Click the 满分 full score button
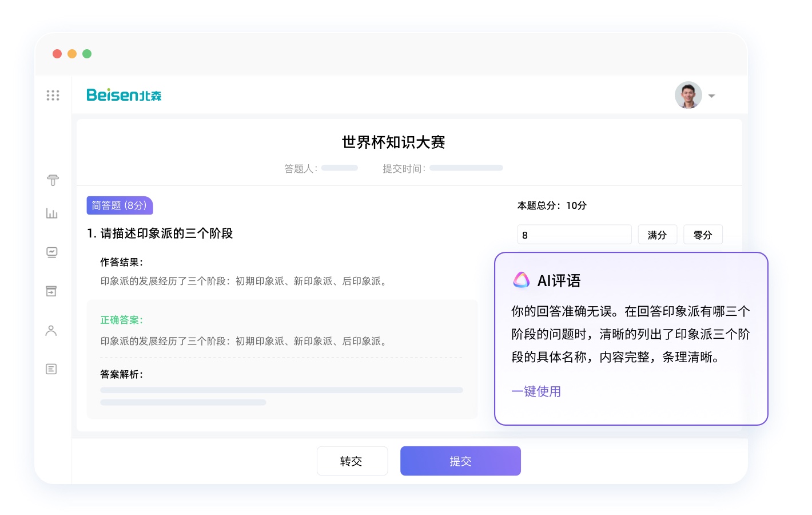Image resolution: width=812 pixels, height=515 pixels. tap(657, 235)
